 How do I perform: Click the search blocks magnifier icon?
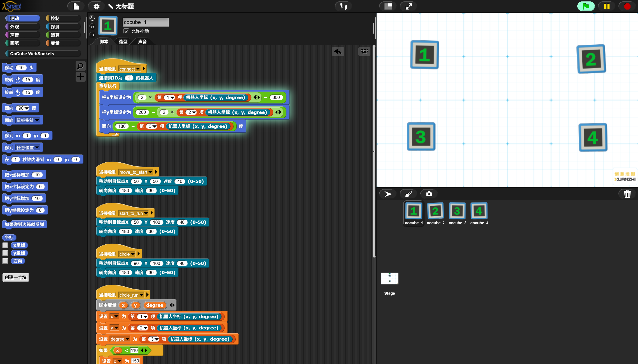(x=80, y=66)
